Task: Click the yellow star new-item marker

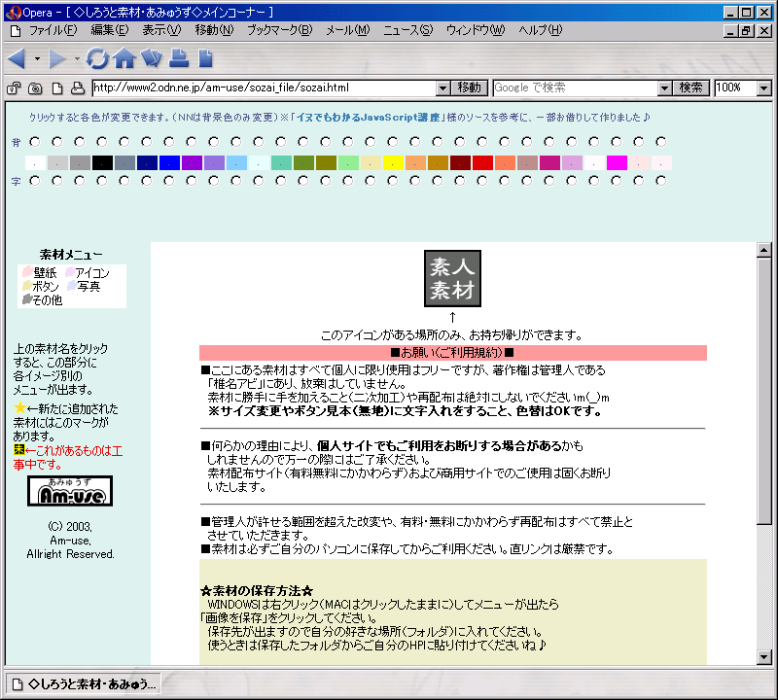Action: click(x=19, y=407)
